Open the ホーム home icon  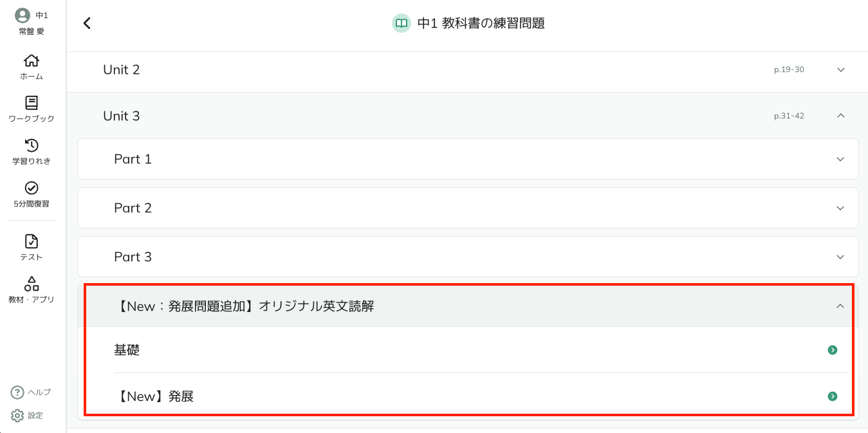[31, 61]
